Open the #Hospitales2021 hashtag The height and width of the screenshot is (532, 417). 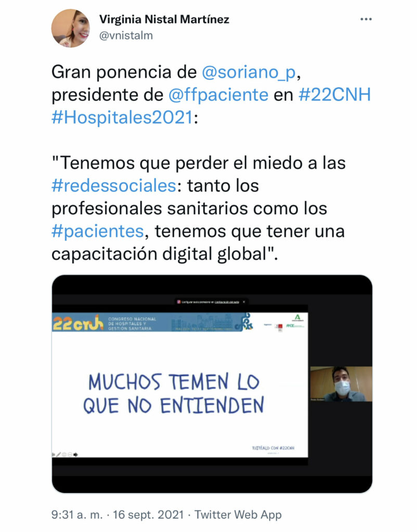[122, 117]
